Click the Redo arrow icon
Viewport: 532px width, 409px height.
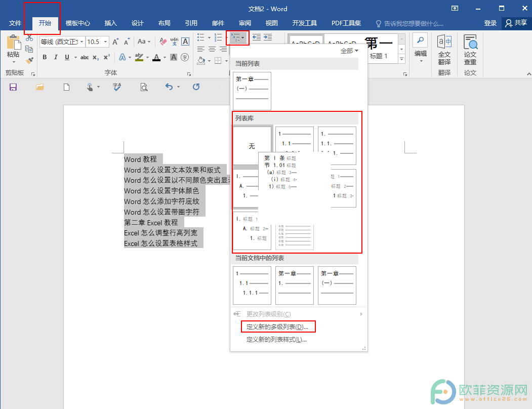coord(196,87)
